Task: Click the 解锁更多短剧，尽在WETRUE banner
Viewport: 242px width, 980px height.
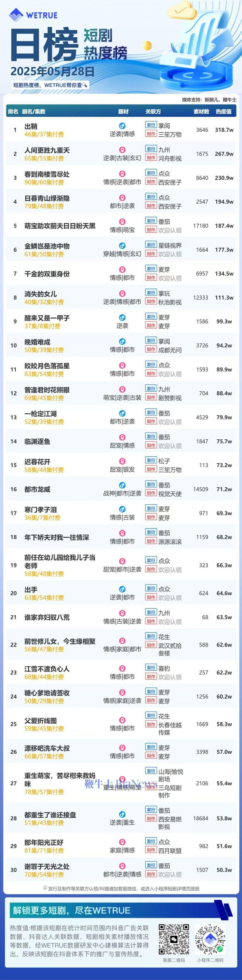Action: tap(72, 910)
